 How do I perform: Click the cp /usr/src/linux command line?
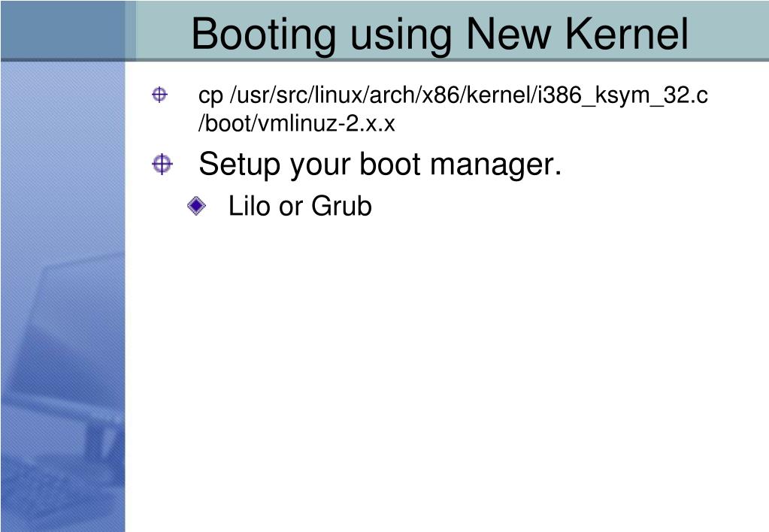453,95
